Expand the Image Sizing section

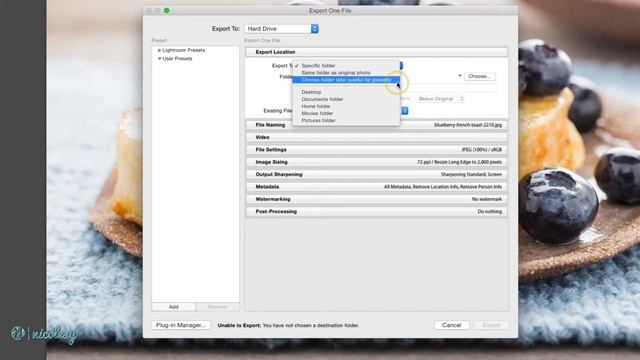pos(376,162)
